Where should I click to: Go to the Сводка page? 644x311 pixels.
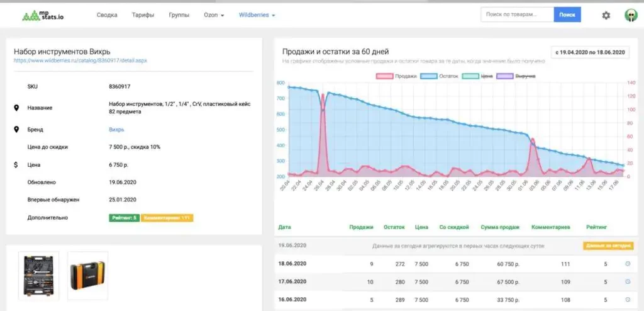(107, 15)
